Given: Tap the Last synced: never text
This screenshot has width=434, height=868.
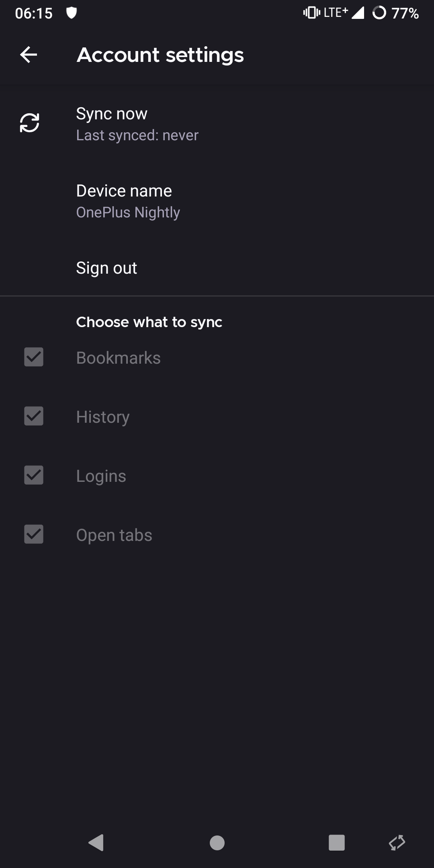Looking at the screenshot, I should (x=137, y=135).
